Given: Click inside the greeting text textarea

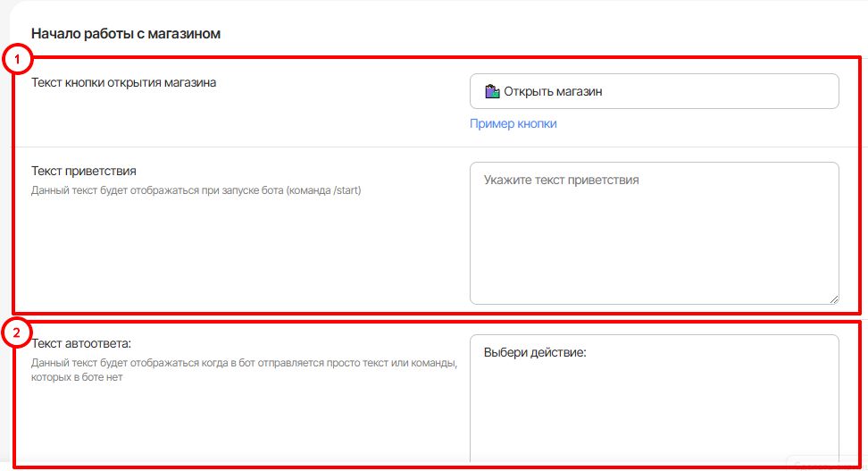Looking at the screenshot, I should tap(654, 241).
